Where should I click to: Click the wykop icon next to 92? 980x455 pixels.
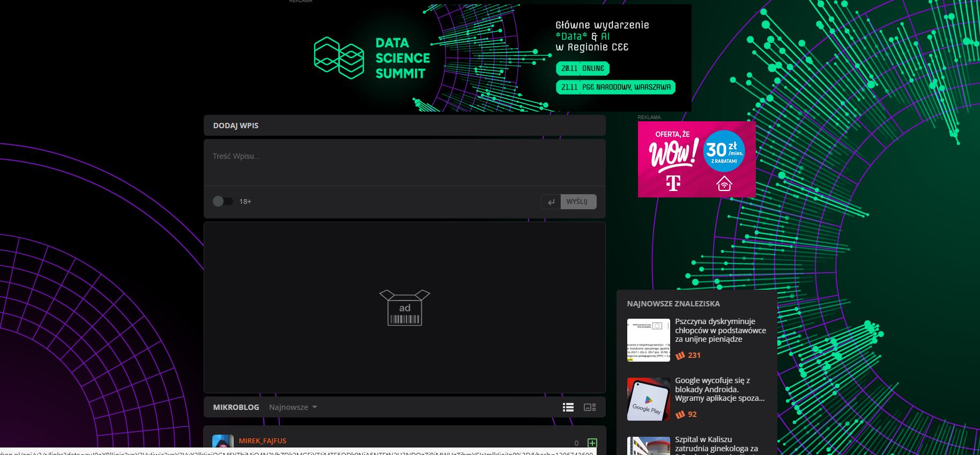(680, 414)
